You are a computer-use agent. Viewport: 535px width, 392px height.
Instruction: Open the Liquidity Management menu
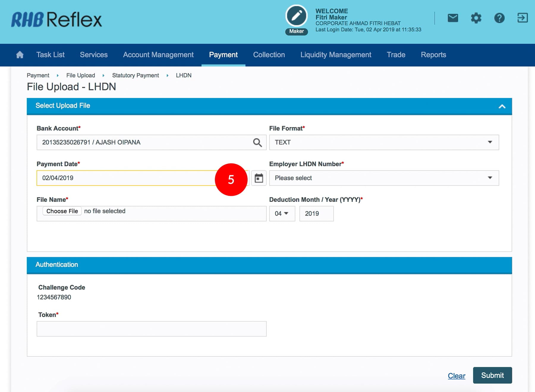point(336,55)
